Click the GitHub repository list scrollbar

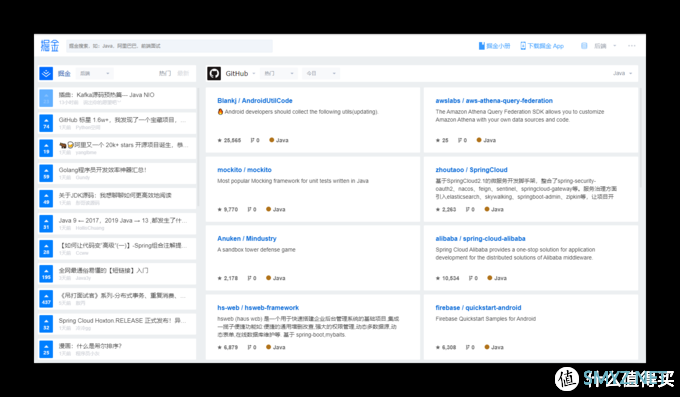tap(640, 137)
